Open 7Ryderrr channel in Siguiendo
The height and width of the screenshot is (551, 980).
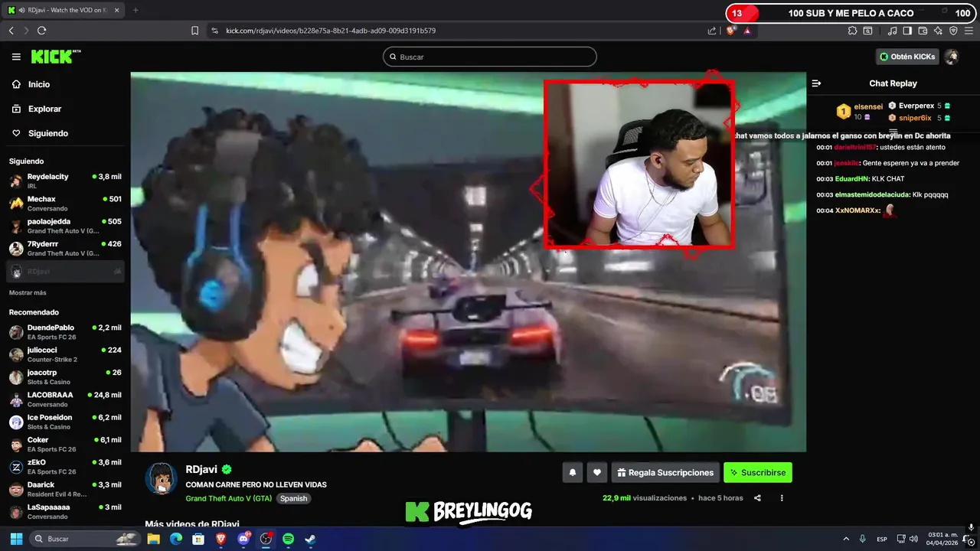[x=65, y=248]
